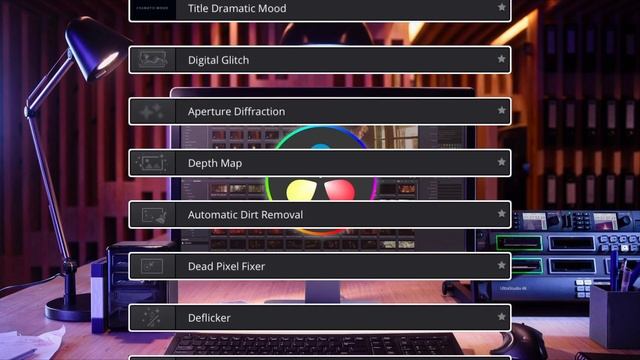The image size is (640, 360).
Task: Click the Aperture Diffraction sparkle icon
Action: 152,111
